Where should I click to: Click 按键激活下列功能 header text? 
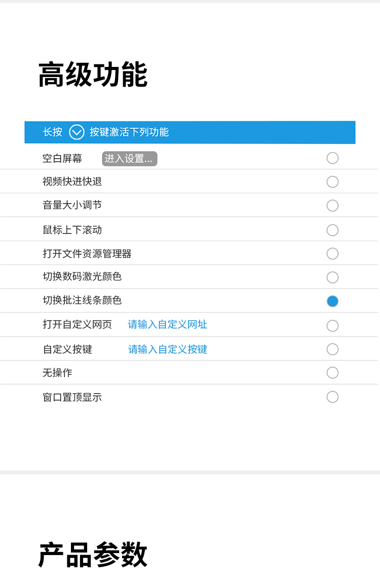(x=129, y=132)
